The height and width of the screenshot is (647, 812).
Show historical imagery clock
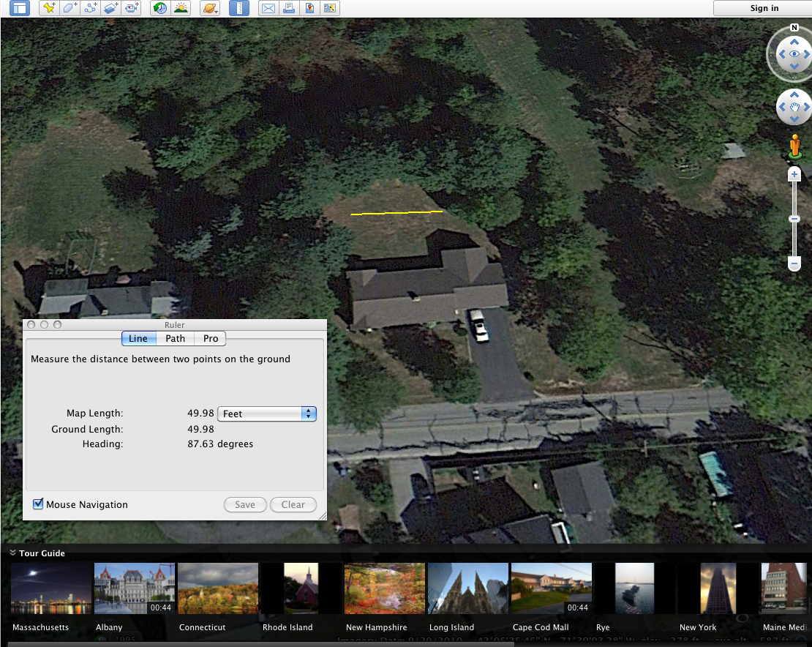tap(160, 8)
